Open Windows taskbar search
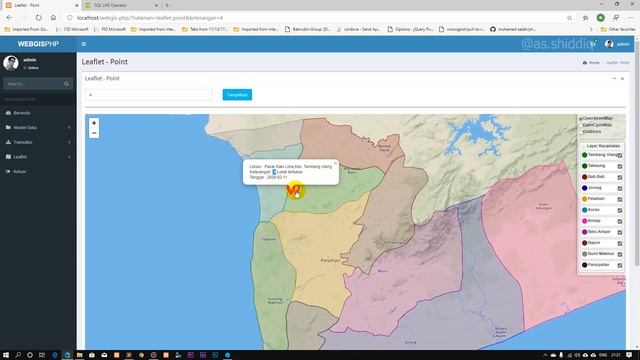 pos(18,355)
